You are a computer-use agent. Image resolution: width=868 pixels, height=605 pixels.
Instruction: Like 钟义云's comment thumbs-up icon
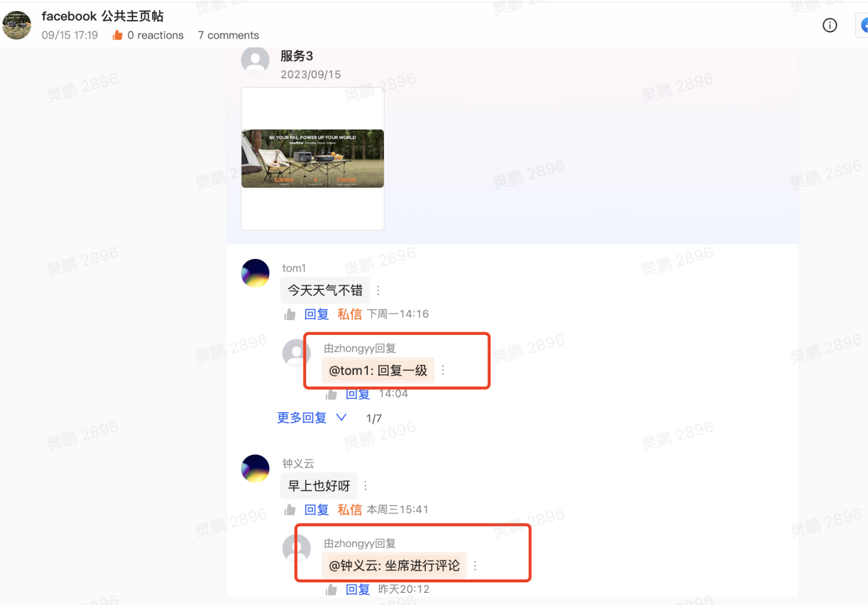[x=290, y=510]
